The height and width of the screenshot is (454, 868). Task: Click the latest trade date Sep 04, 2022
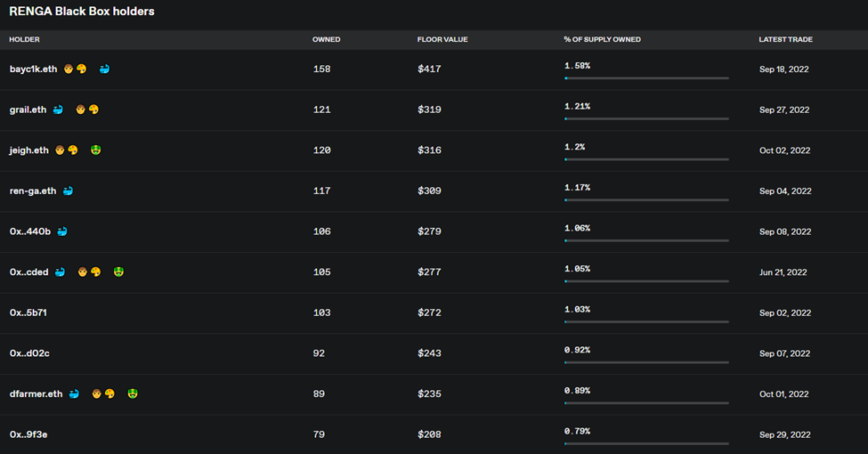785,191
